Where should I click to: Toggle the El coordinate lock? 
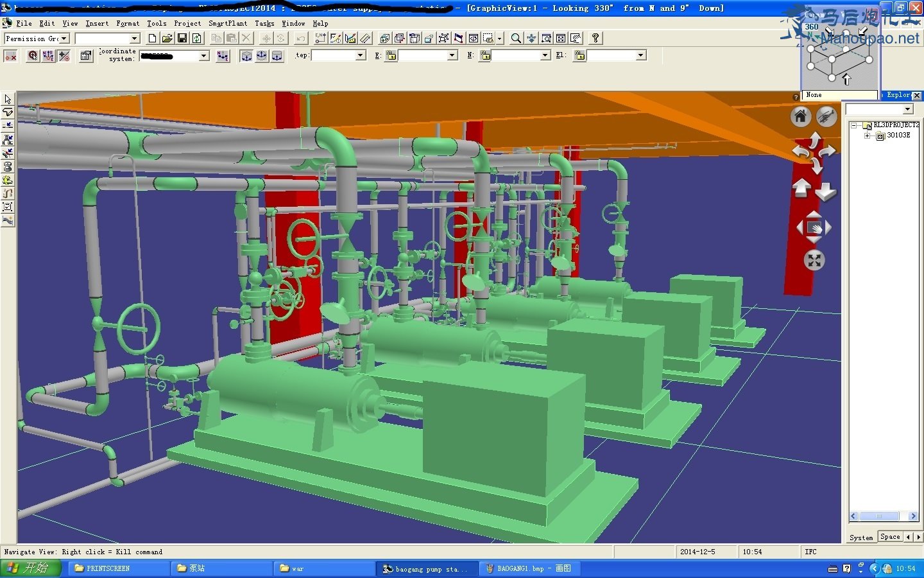click(580, 56)
